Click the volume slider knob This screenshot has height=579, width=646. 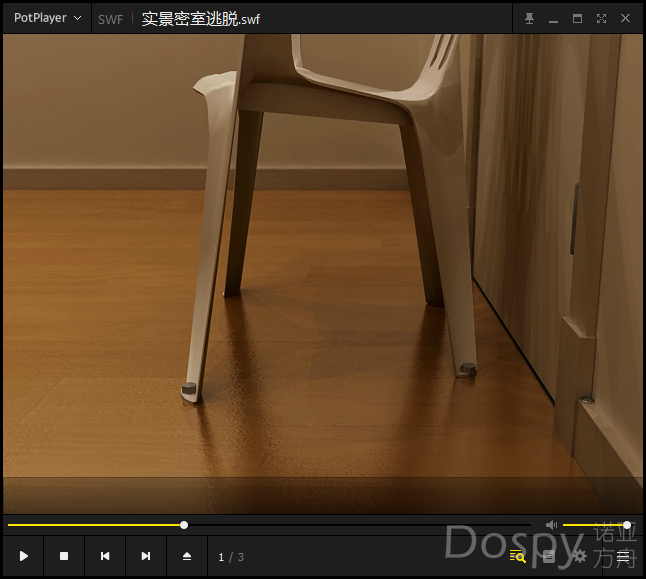point(627,525)
